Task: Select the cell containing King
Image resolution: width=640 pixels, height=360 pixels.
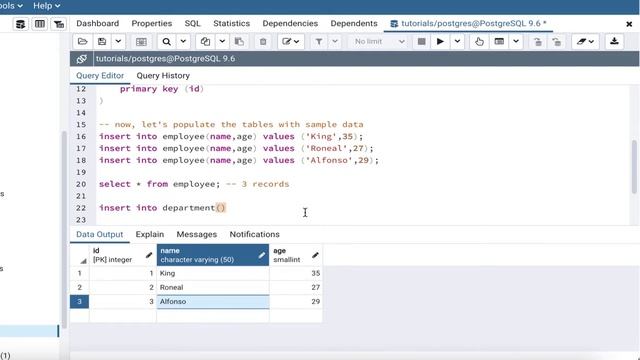Action: (x=213, y=273)
